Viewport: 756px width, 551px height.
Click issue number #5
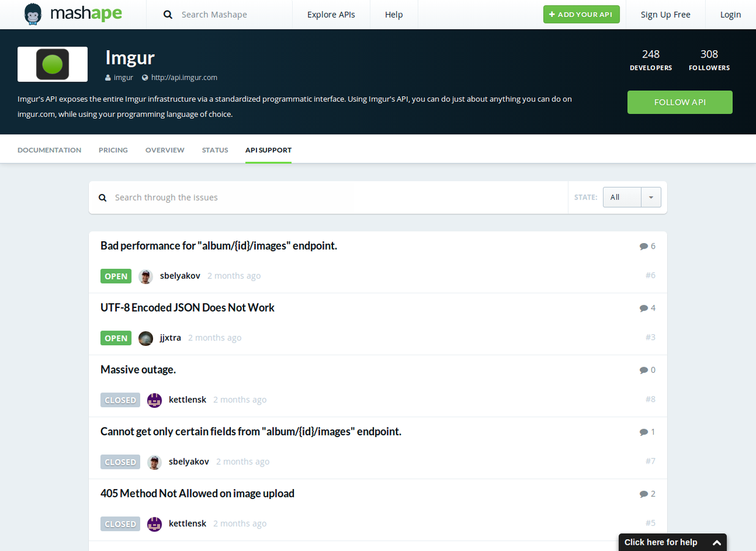pos(650,523)
